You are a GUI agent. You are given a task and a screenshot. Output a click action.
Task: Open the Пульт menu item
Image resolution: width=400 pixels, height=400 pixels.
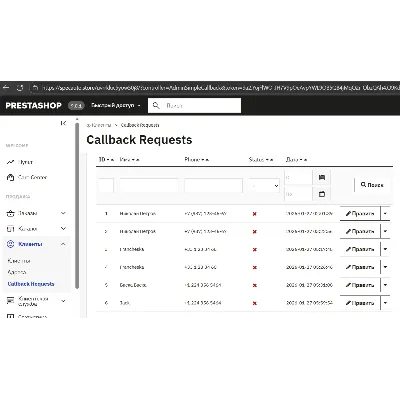(x=25, y=162)
